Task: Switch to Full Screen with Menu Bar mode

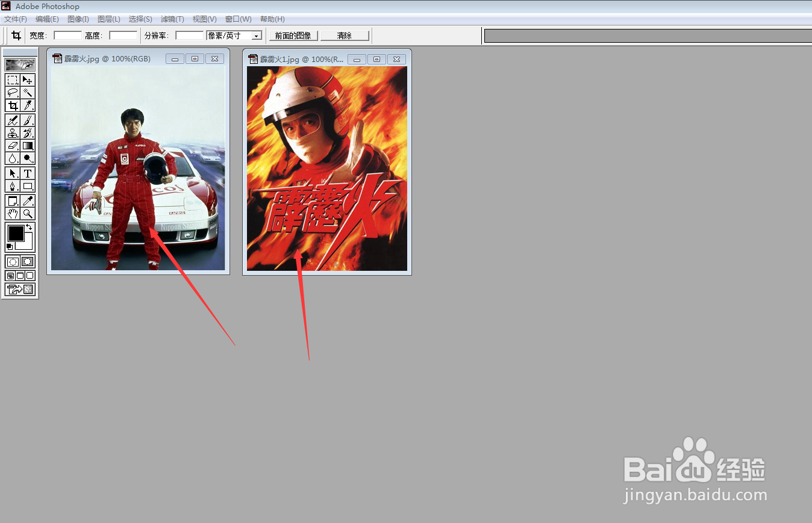Action: tap(20, 276)
